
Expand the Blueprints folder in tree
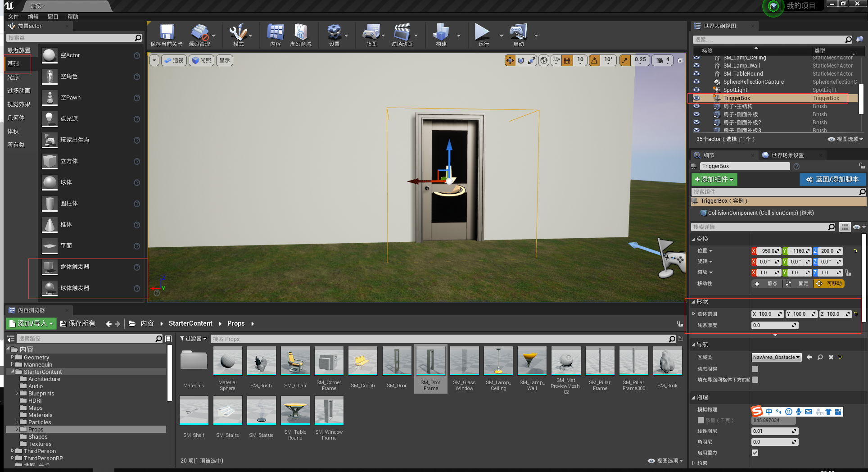click(17, 393)
